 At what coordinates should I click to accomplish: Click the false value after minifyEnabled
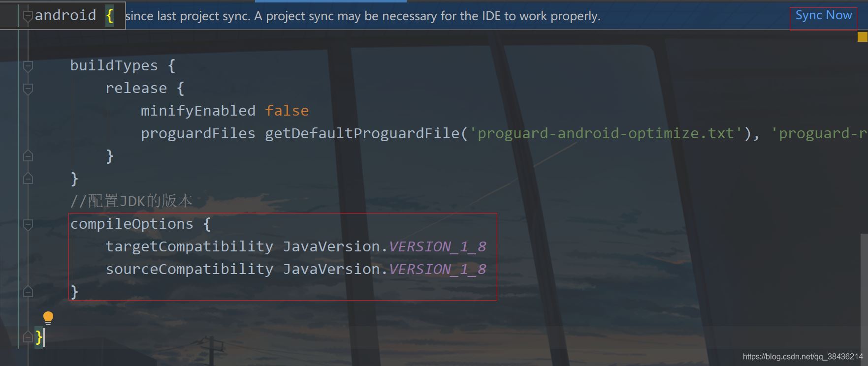tap(287, 111)
